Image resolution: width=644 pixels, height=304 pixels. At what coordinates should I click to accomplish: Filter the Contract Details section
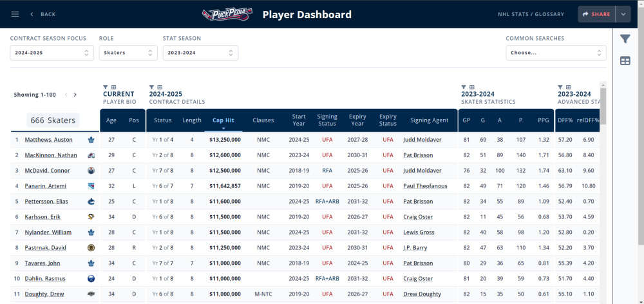point(151,87)
